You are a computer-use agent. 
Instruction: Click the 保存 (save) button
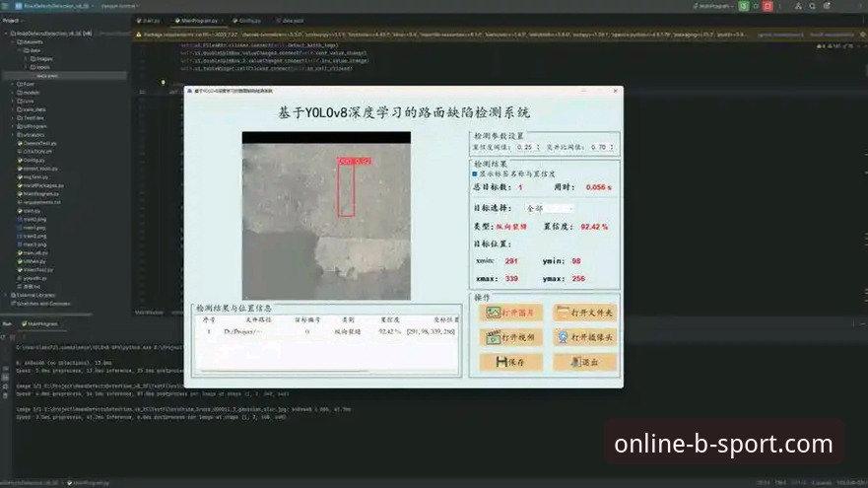pyautogui.click(x=510, y=362)
